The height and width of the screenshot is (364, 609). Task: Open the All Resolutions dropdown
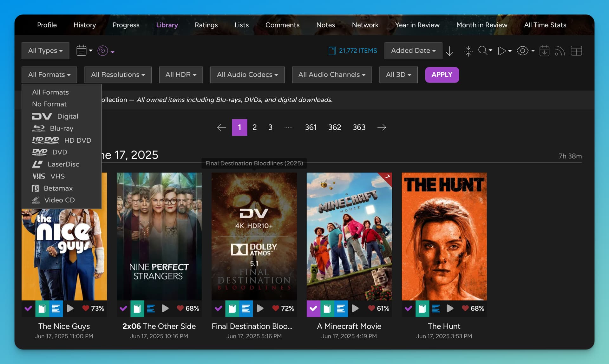[118, 75]
